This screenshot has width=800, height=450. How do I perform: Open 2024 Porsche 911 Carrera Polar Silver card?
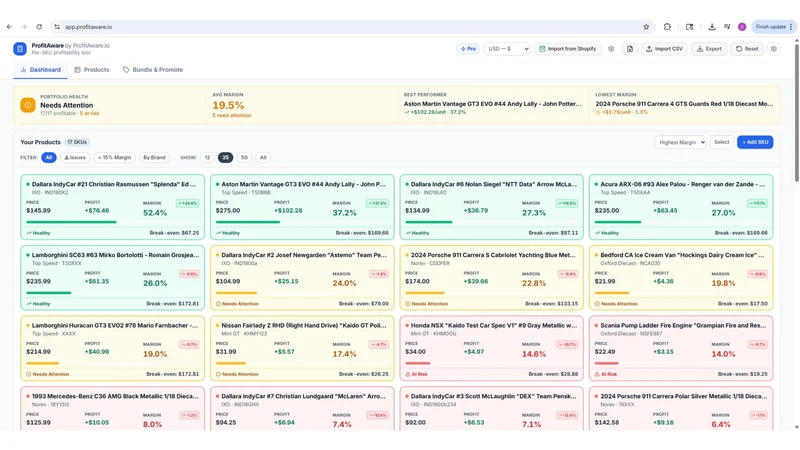[x=681, y=409]
